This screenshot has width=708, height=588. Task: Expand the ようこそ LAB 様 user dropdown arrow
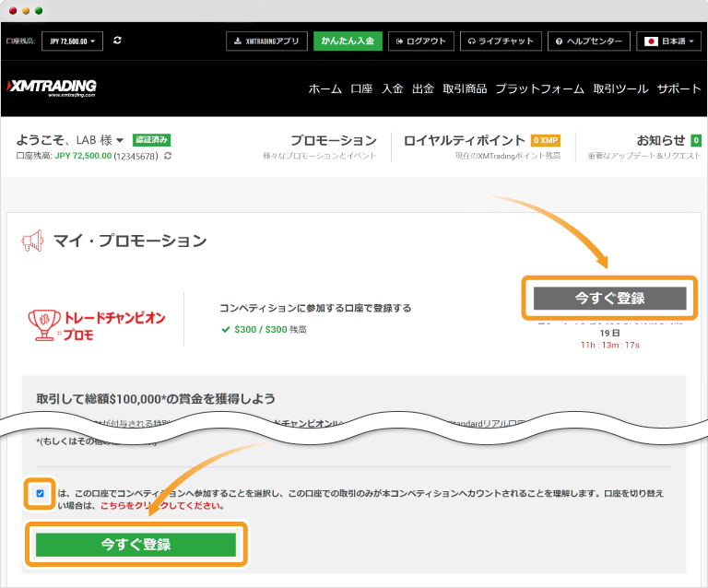click(x=120, y=140)
